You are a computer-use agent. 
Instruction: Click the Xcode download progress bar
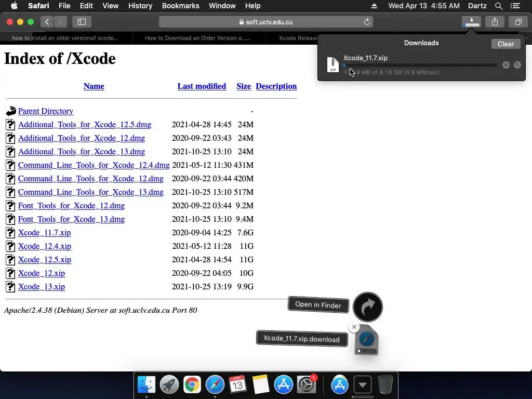pos(420,65)
